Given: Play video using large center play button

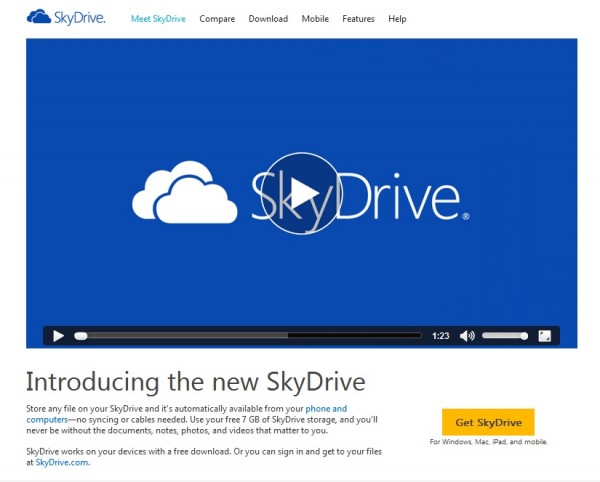Looking at the screenshot, I should [301, 193].
